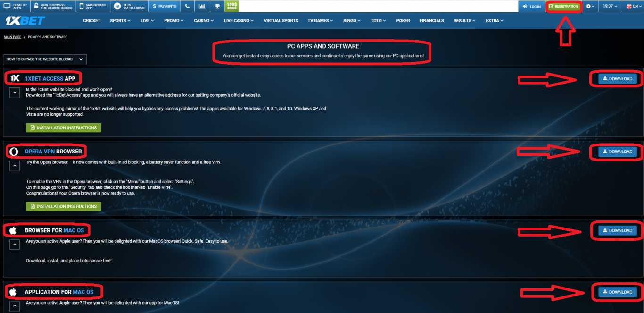Open the statistics bar chart icon
Viewport: 644px width, 313px height.
click(x=202, y=6)
